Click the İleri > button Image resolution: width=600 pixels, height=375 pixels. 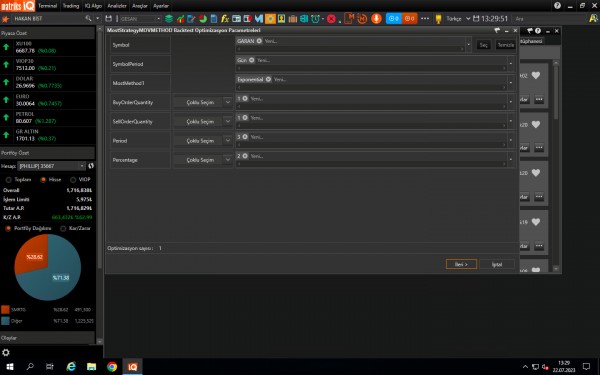tap(461, 264)
